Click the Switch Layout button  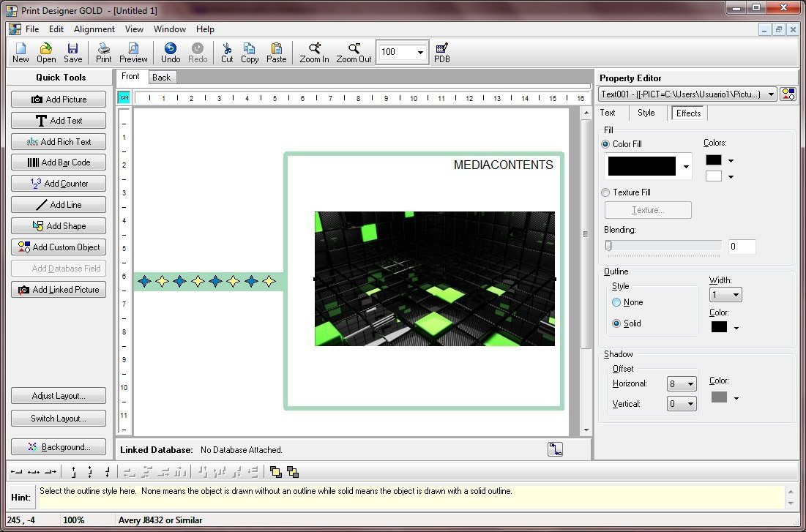point(59,419)
